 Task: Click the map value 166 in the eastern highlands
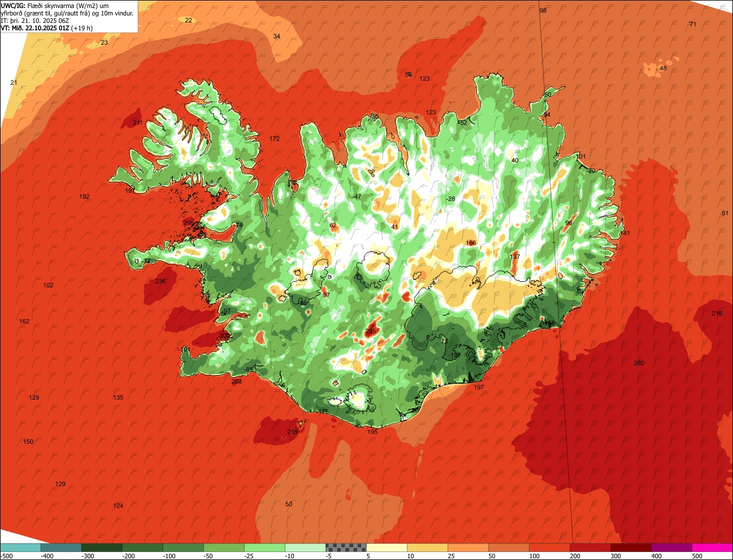pos(471,243)
